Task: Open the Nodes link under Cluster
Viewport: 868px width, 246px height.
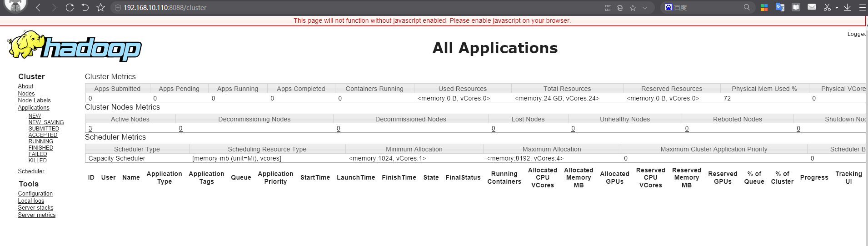Action: [x=26, y=93]
